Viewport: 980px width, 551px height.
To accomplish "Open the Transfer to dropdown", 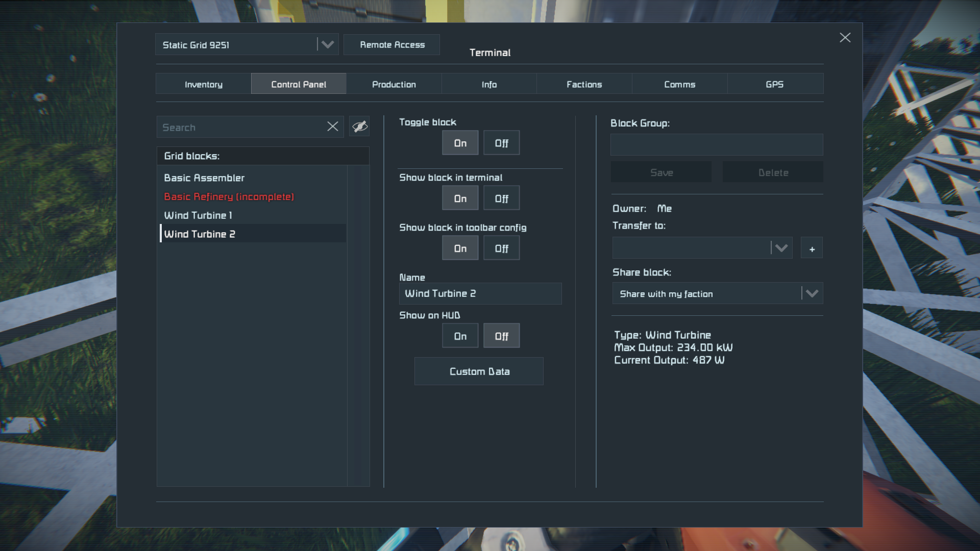I will click(x=781, y=248).
